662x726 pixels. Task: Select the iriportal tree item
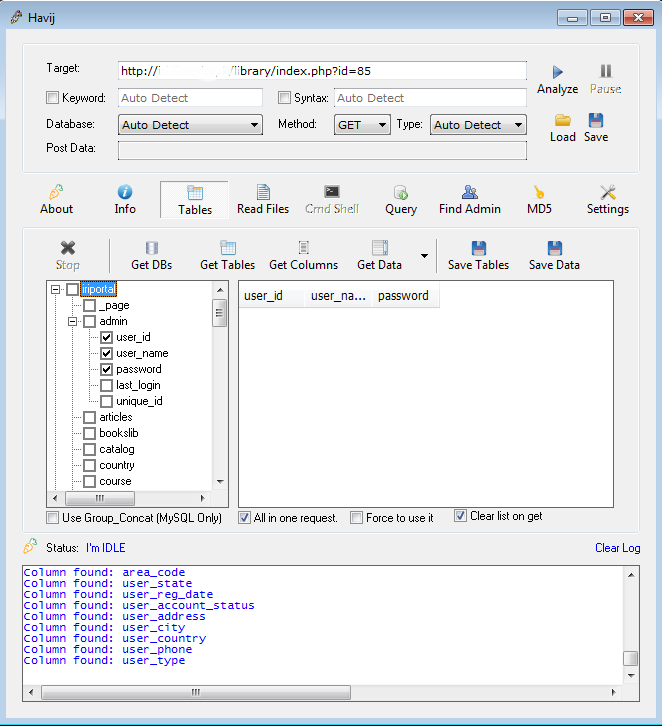[99, 289]
